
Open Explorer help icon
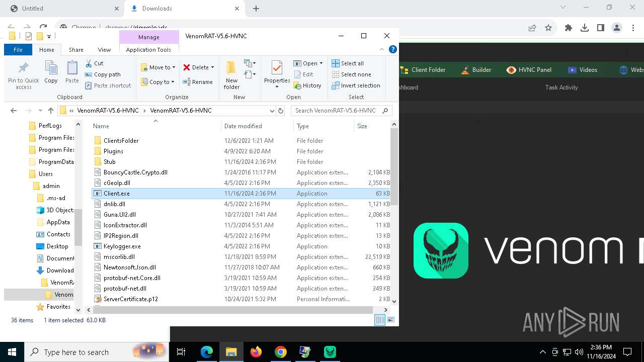tap(393, 49)
